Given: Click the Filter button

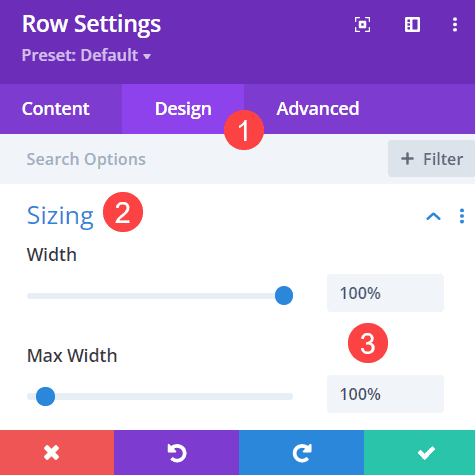Looking at the screenshot, I should [431, 159].
